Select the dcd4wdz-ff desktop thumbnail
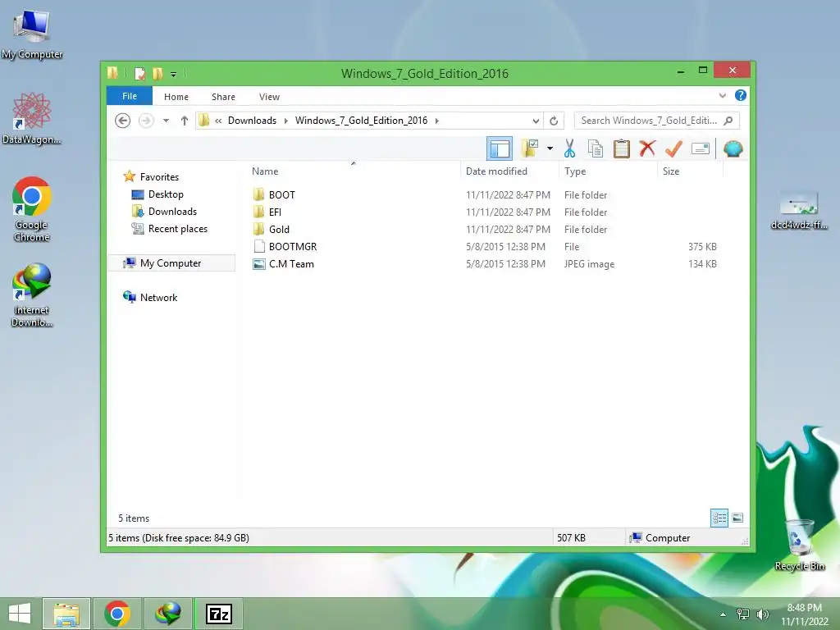840x630 pixels. coord(799,210)
